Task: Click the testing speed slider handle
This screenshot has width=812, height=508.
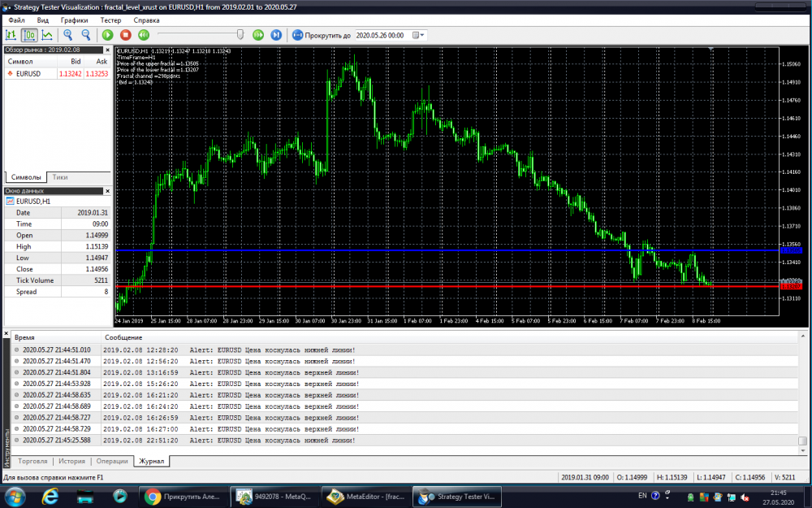Action: pyautogui.click(x=241, y=35)
